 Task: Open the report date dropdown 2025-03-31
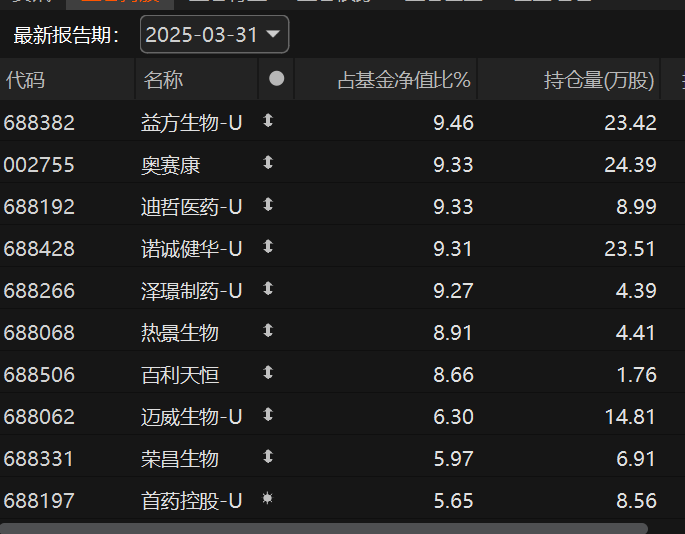(x=214, y=35)
